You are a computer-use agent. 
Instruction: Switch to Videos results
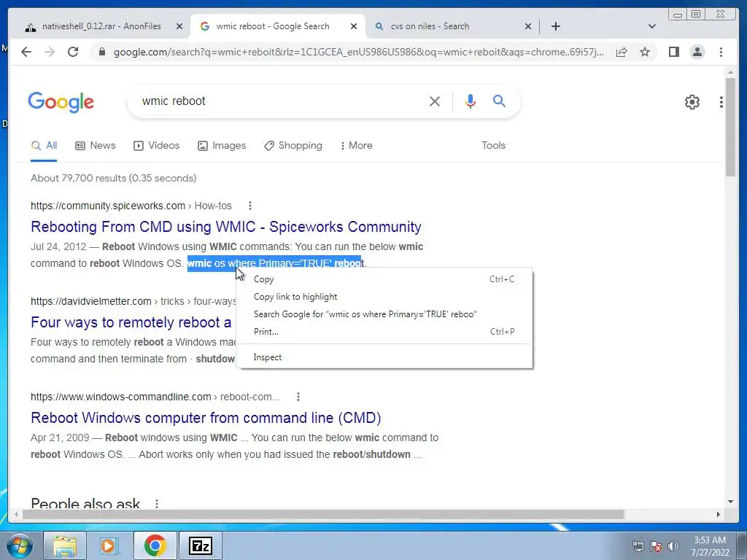[x=156, y=145]
